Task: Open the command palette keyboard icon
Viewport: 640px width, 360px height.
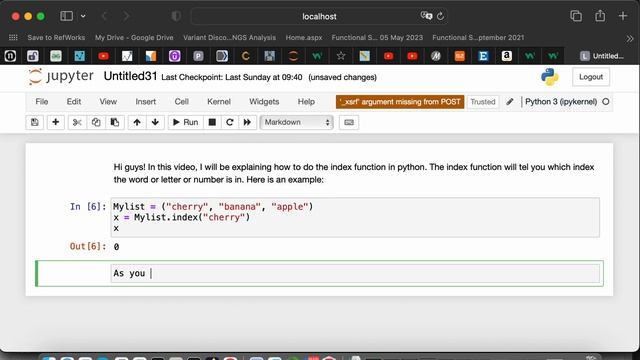Action: click(349, 122)
